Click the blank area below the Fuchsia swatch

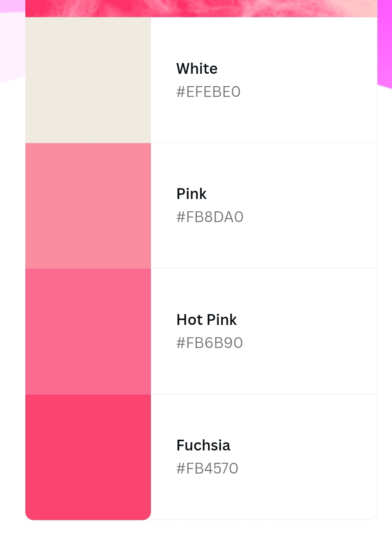[88, 532]
